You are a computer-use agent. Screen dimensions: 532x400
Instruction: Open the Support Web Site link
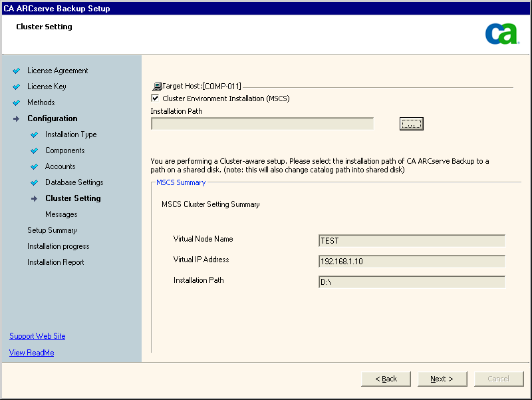coord(37,336)
